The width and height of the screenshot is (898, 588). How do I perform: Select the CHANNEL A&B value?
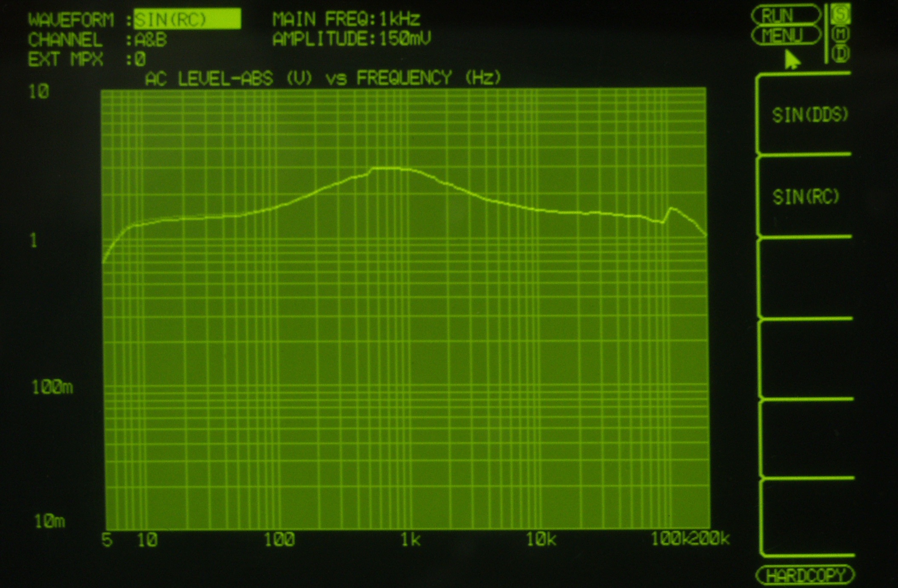coord(151,40)
